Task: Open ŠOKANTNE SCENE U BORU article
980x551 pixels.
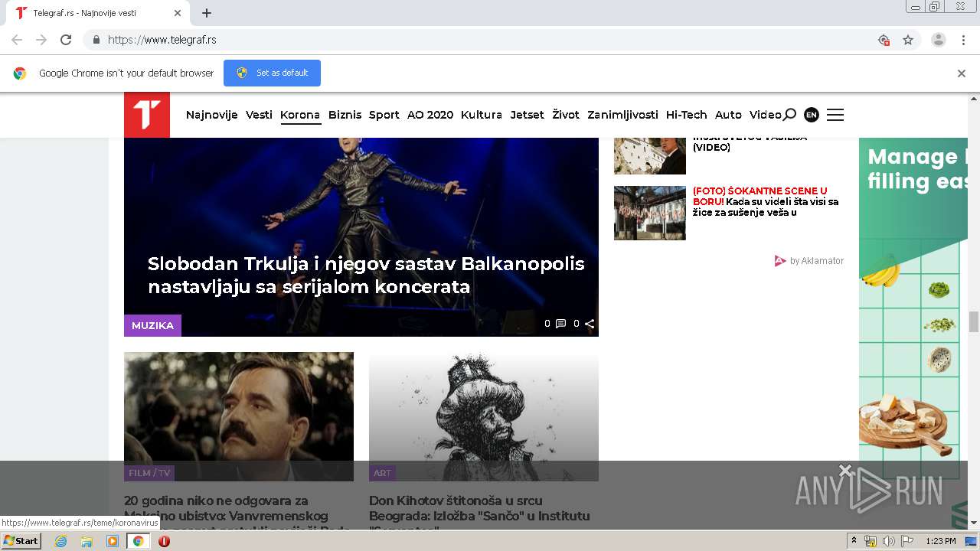Action: pyautogui.click(x=766, y=201)
